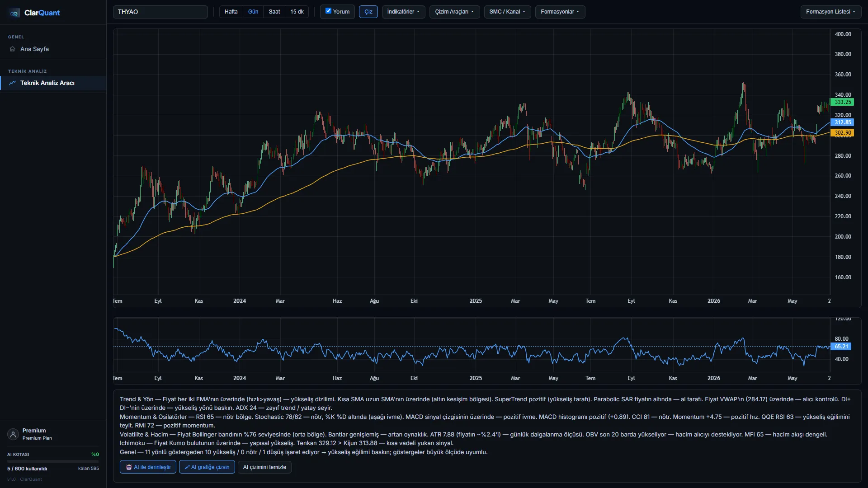The height and width of the screenshot is (488, 868).
Task: Click the Premium user avatar icon
Action: [x=13, y=434]
